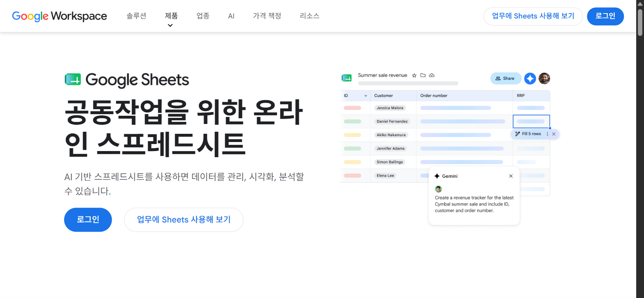Click the small user avatar in the Gemini panel
The image size is (644, 298).
coord(438,189)
